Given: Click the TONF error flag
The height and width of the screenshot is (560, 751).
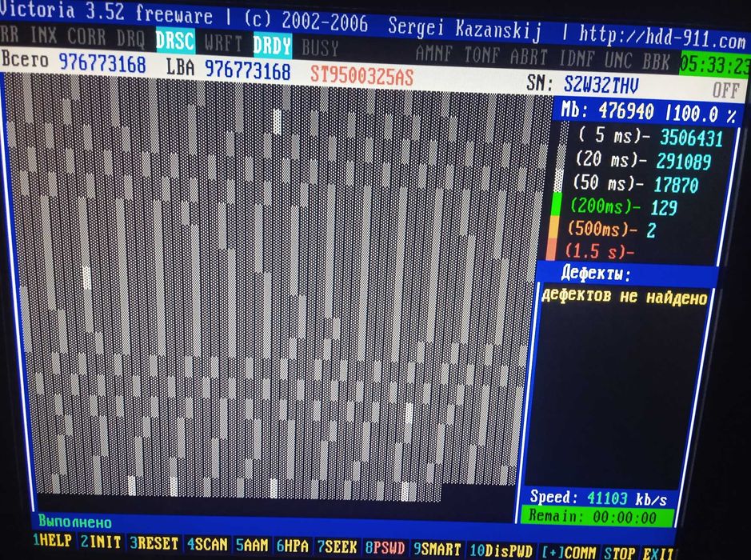Looking at the screenshot, I should 481,55.
